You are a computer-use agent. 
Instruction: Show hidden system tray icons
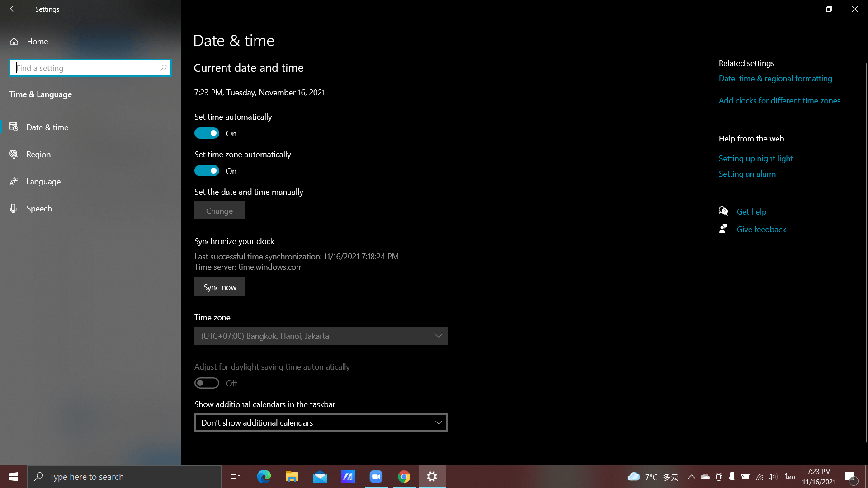[x=691, y=477]
